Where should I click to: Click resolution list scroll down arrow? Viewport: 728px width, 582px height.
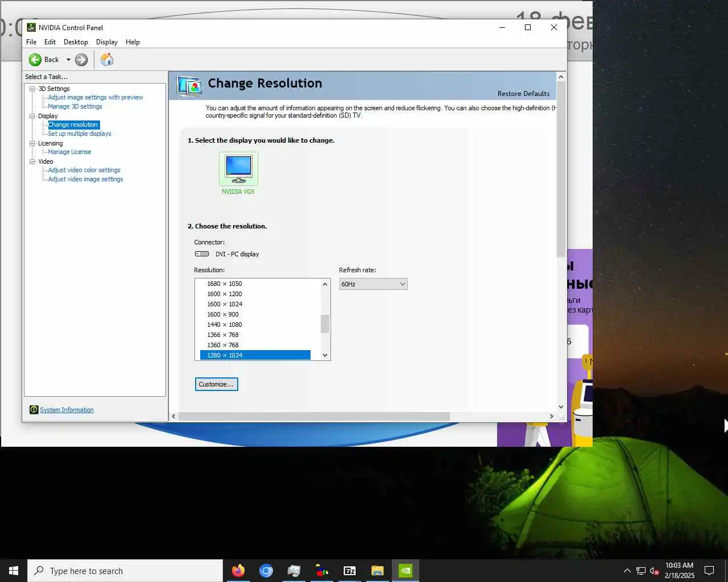point(325,355)
